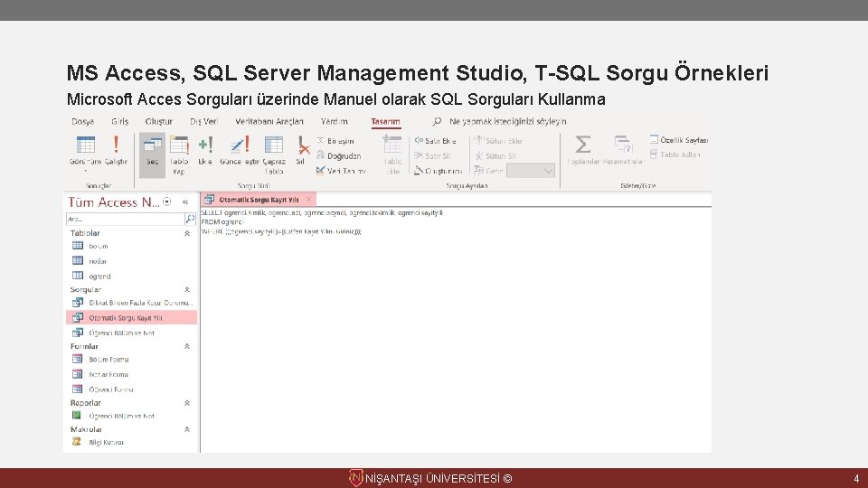The width and height of the screenshot is (868, 488).
Task: Switch to the Yardım ribbon tab
Action: tap(335, 122)
